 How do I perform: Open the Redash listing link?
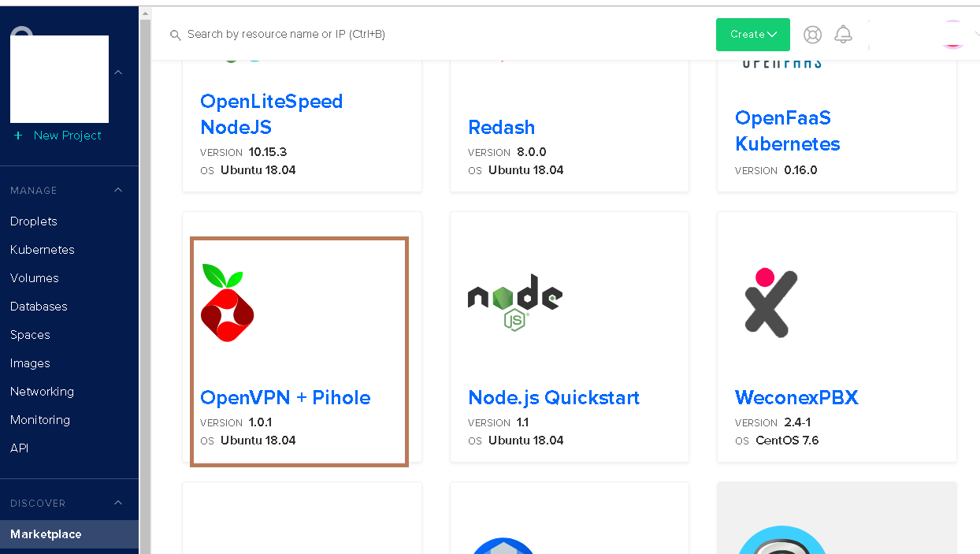[502, 127]
